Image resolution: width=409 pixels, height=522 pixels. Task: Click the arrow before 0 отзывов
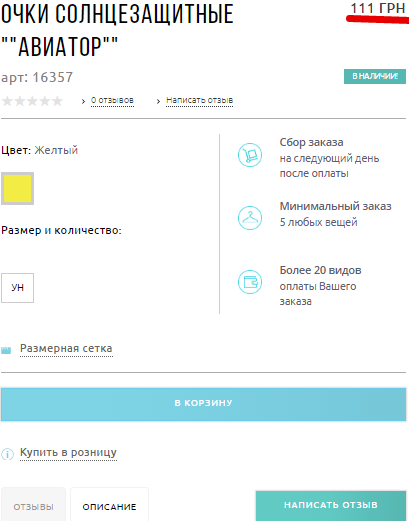click(x=83, y=101)
